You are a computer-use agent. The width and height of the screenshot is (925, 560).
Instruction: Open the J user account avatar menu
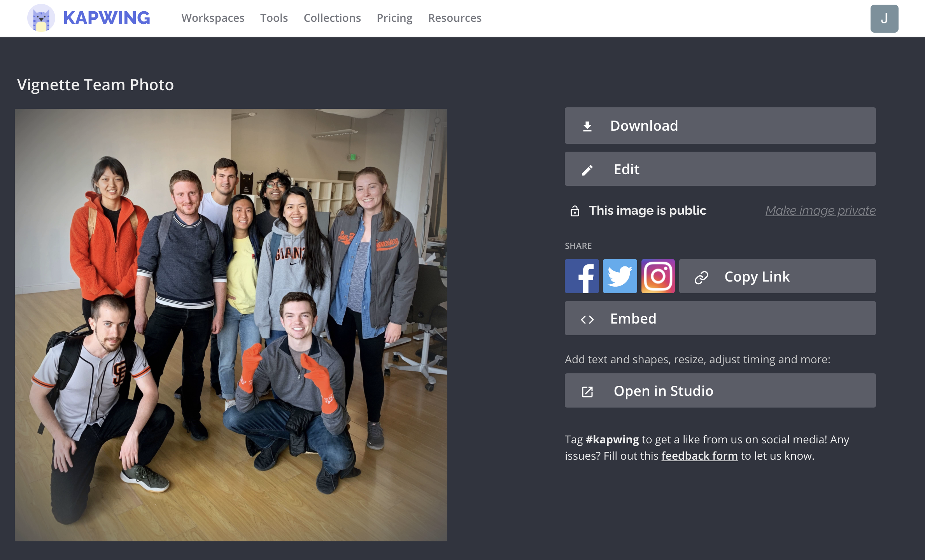(x=884, y=18)
